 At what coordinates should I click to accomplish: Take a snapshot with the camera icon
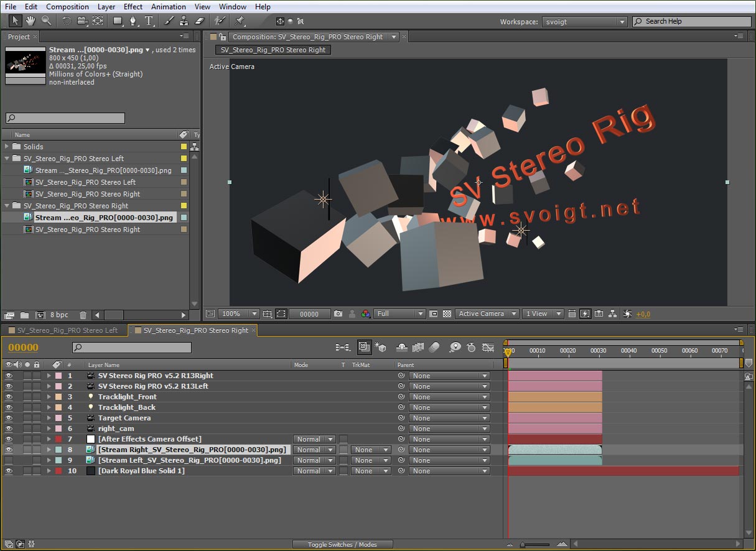[338, 314]
